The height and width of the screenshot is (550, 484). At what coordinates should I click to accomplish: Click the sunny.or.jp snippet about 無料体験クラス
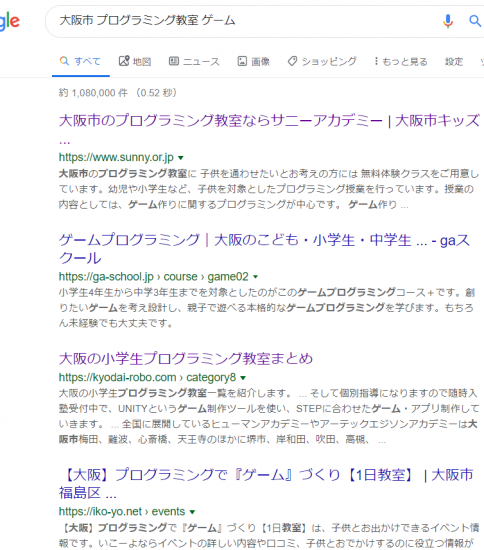pyautogui.click(x=269, y=189)
